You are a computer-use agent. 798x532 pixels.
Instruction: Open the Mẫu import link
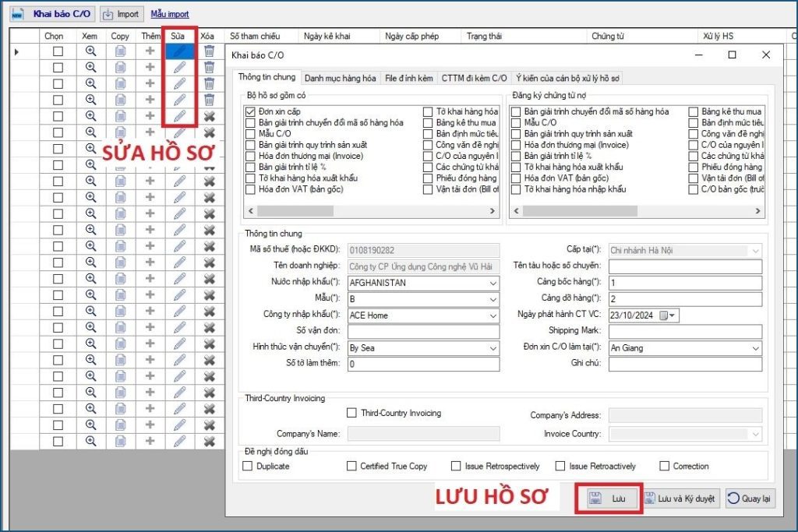click(170, 14)
